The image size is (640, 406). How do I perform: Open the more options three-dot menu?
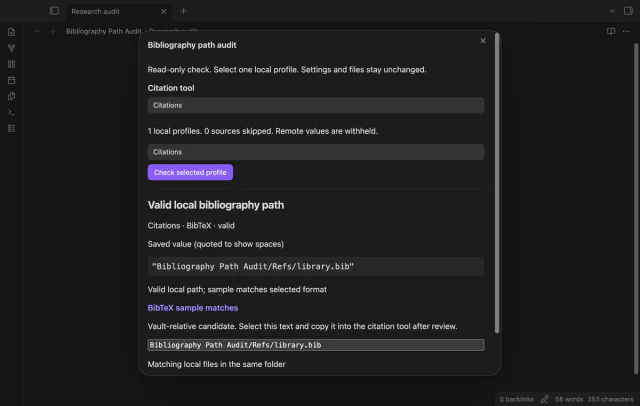pos(626,31)
